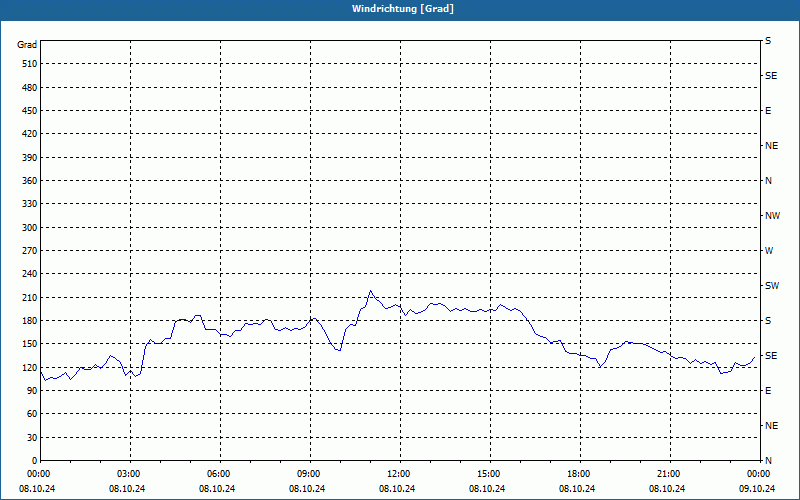Click the 09.10.24 date label
Screen dimensions: 800x500
[757, 489]
